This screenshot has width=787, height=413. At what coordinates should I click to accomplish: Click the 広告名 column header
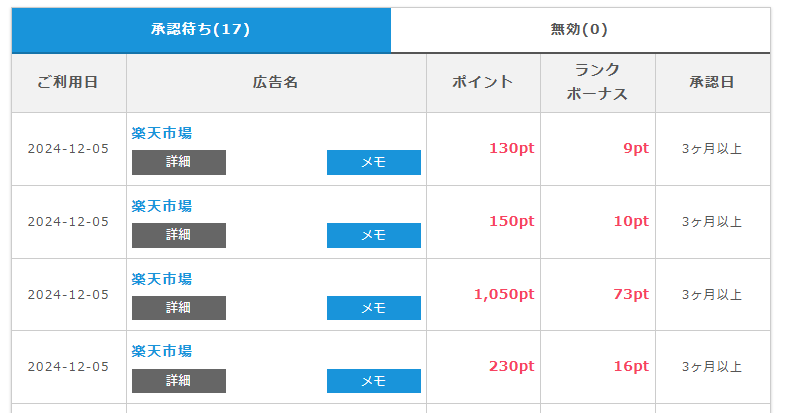(276, 83)
